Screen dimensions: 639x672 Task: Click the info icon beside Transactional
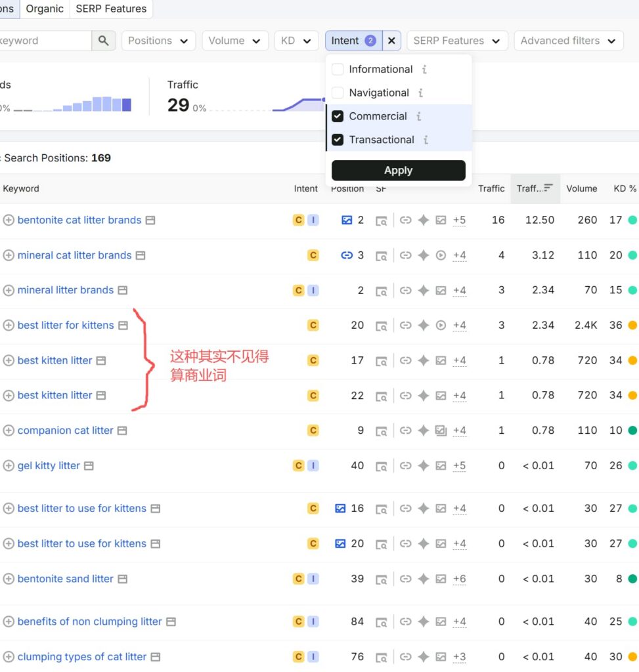pyautogui.click(x=426, y=140)
